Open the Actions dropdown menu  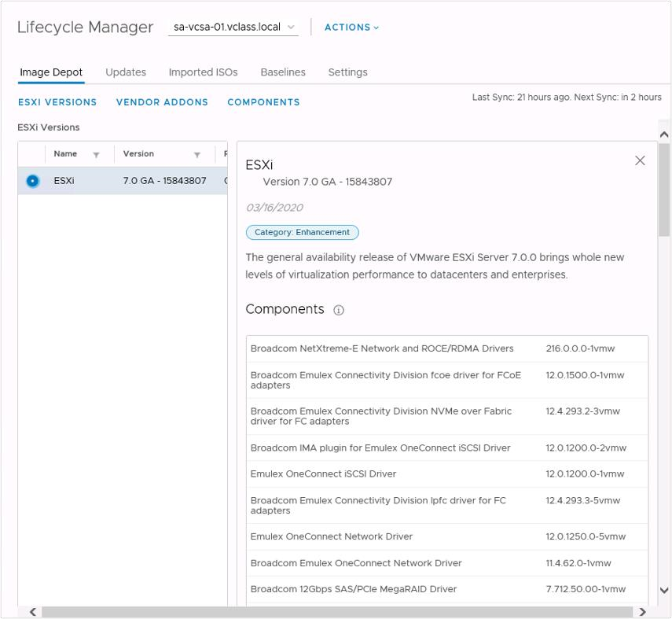[x=351, y=27]
